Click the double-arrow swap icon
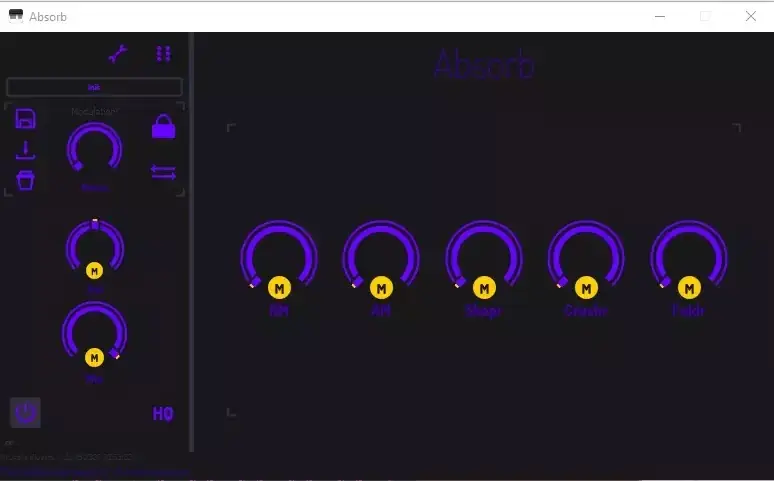The image size is (774, 481). click(163, 172)
